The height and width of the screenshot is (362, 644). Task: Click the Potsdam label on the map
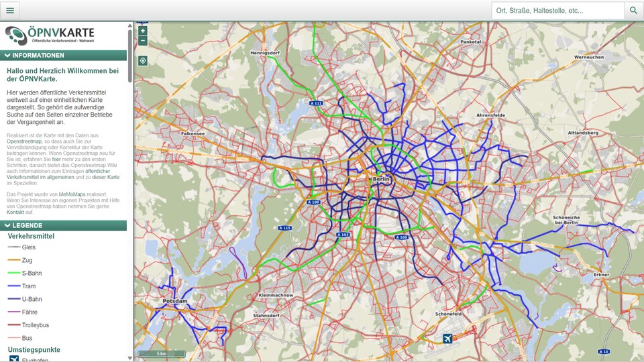point(175,301)
